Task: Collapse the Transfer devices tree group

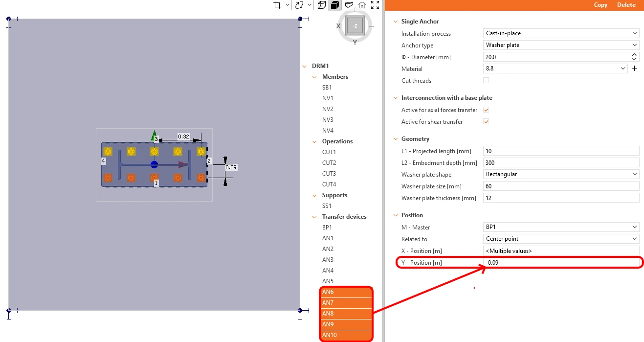Action: pos(315,217)
